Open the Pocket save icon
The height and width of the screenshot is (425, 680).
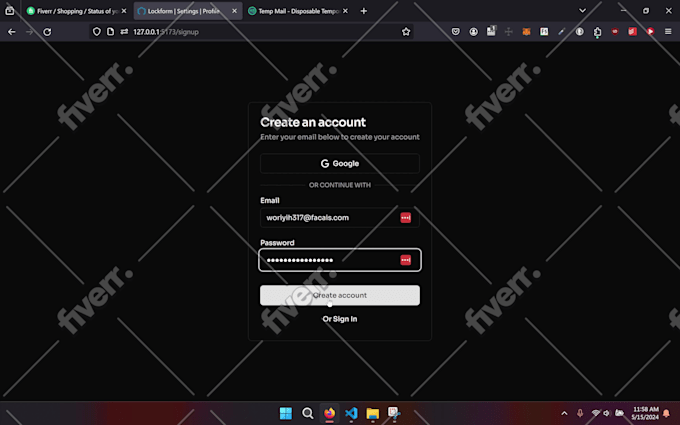pyautogui.click(x=455, y=32)
